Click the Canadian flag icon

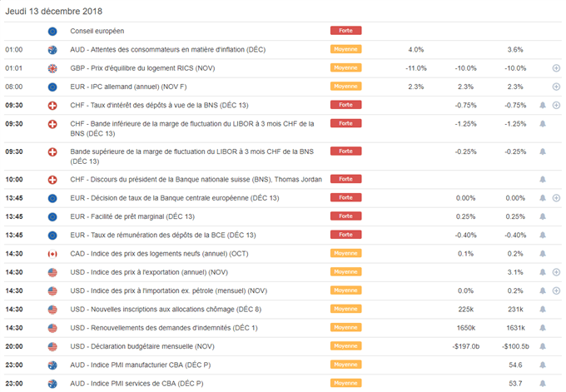tap(52, 254)
